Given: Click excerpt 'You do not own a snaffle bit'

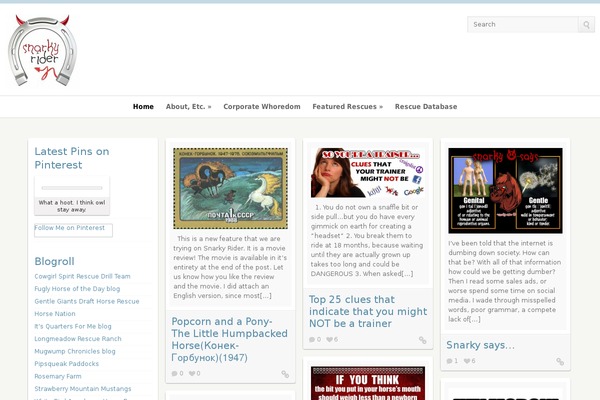Looking at the screenshot, I should (367, 240).
